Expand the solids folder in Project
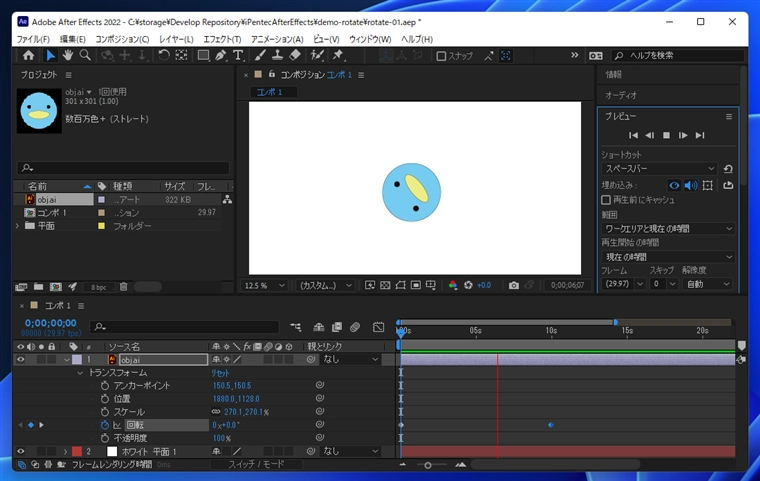Screen dimensions: 760x481 pos(18,226)
